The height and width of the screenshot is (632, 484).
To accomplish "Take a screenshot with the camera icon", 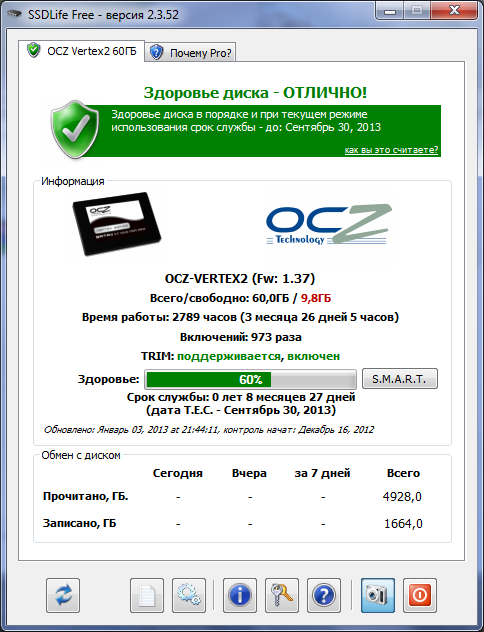I will click(x=378, y=595).
